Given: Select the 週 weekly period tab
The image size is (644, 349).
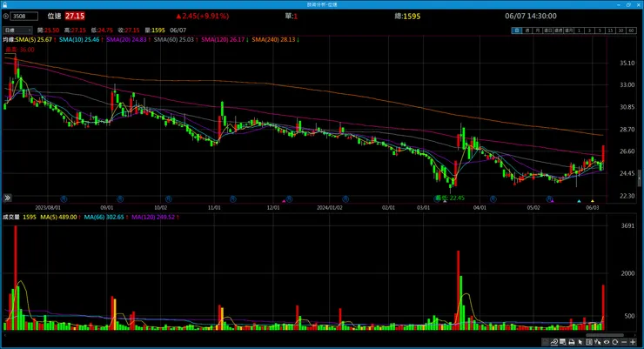Looking at the screenshot, I should [x=527, y=30].
